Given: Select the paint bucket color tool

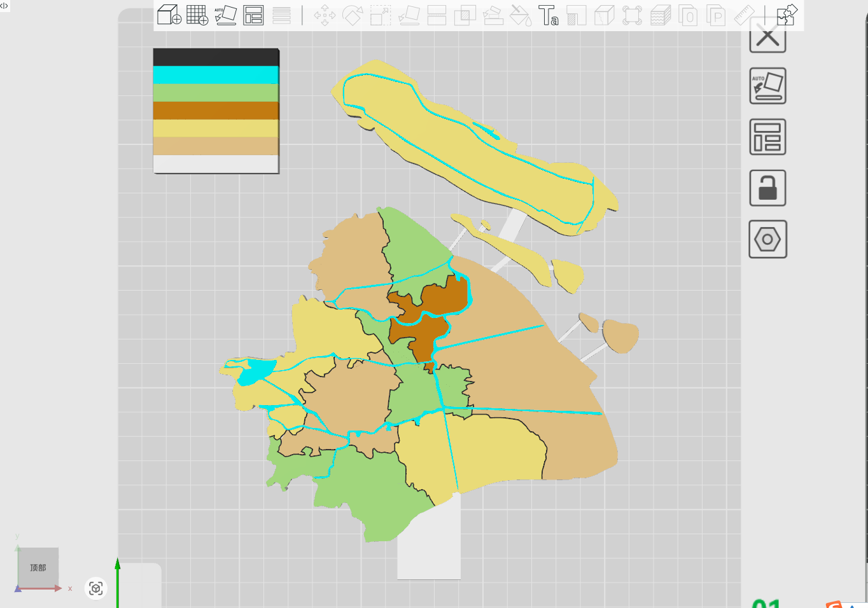Looking at the screenshot, I should [521, 15].
